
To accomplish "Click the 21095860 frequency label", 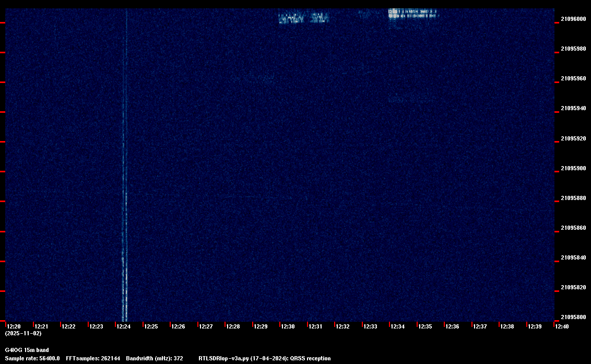I will click(x=574, y=228).
